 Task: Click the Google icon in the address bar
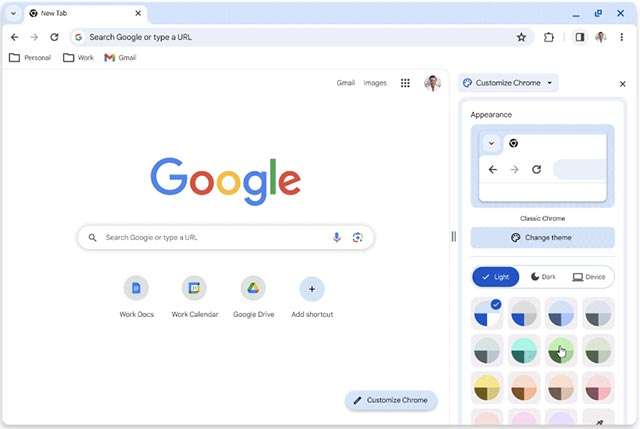pos(78,37)
